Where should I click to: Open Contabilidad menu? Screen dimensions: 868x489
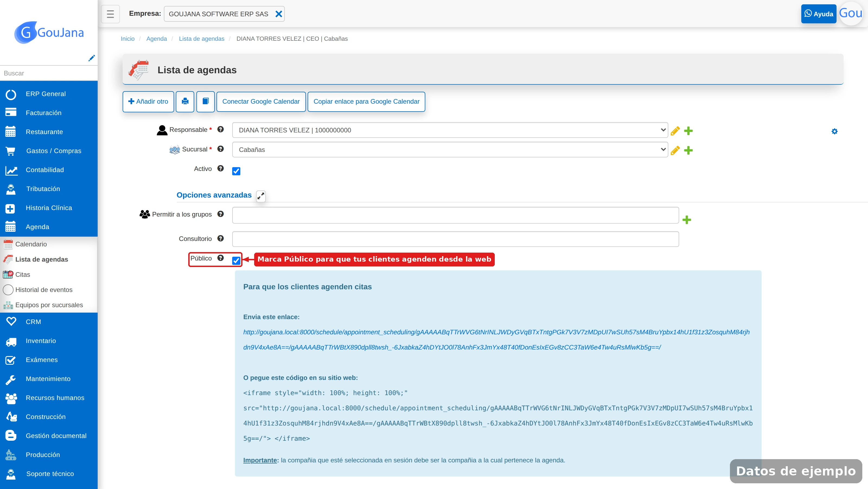point(49,170)
